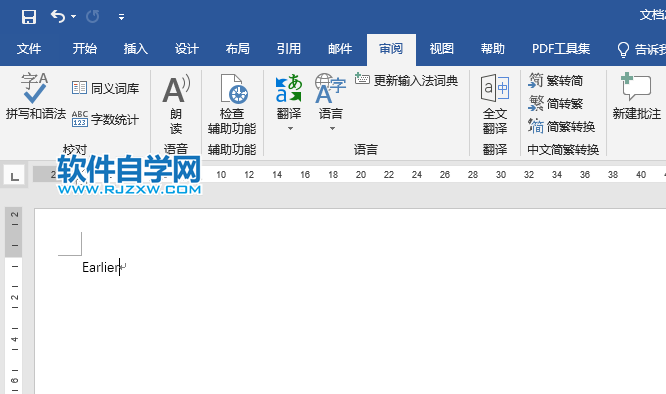Click the 全文翻译 icon
Viewport: 666px width, 394px height.
tap(495, 88)
